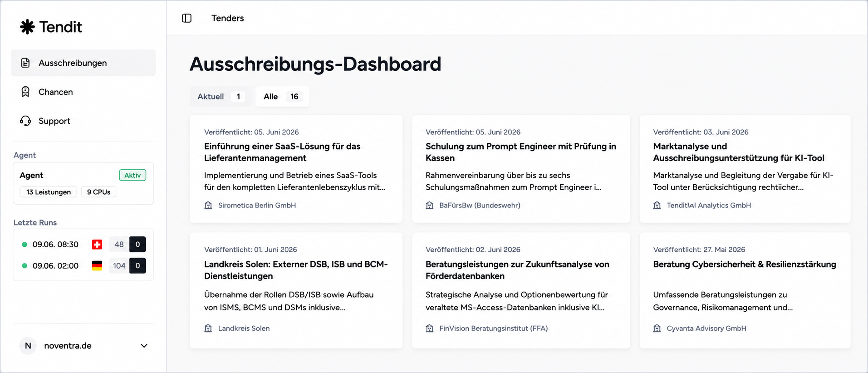Image resolution: width=868 pixels, height=373 pixels.
Task: Click the Support headset icon
Action: click(x=25, y=121)
